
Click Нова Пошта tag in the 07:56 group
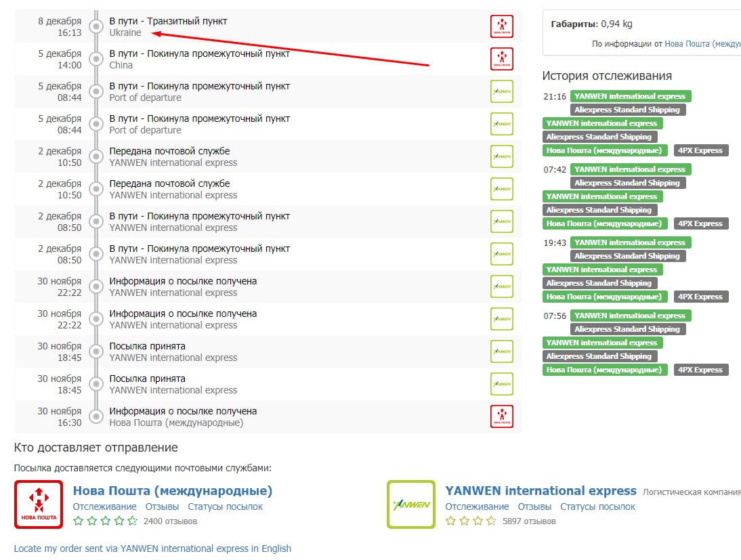click(604, 370)
